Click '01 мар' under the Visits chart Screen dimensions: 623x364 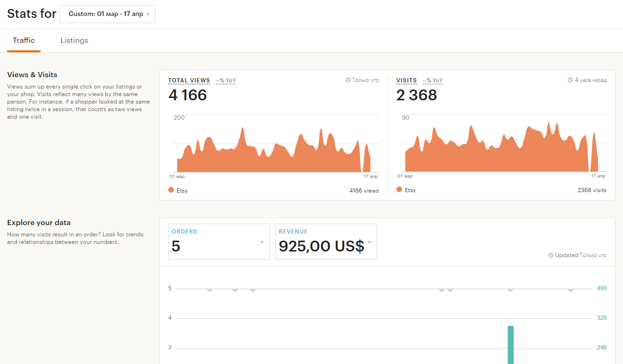point(405,176)
